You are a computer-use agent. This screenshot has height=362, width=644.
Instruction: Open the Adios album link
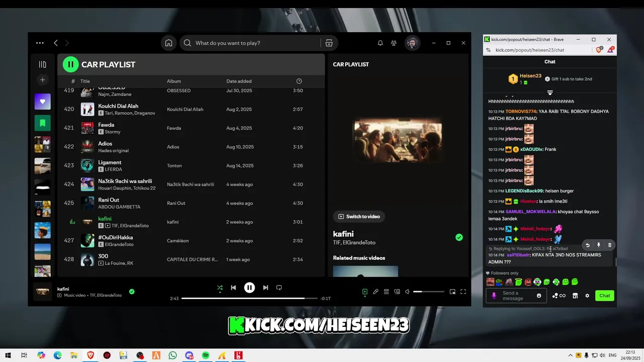point(174,147)
